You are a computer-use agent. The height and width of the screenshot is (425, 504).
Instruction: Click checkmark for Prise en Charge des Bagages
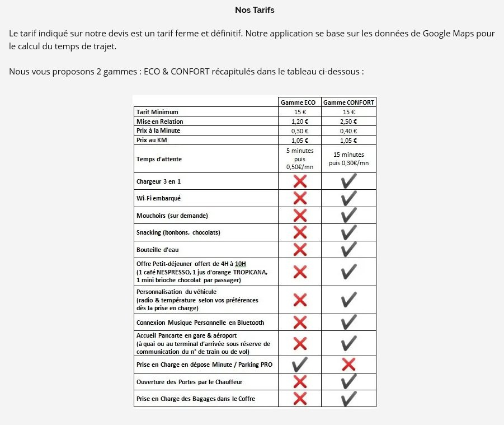pyautogui.click(x=349, y=399)
